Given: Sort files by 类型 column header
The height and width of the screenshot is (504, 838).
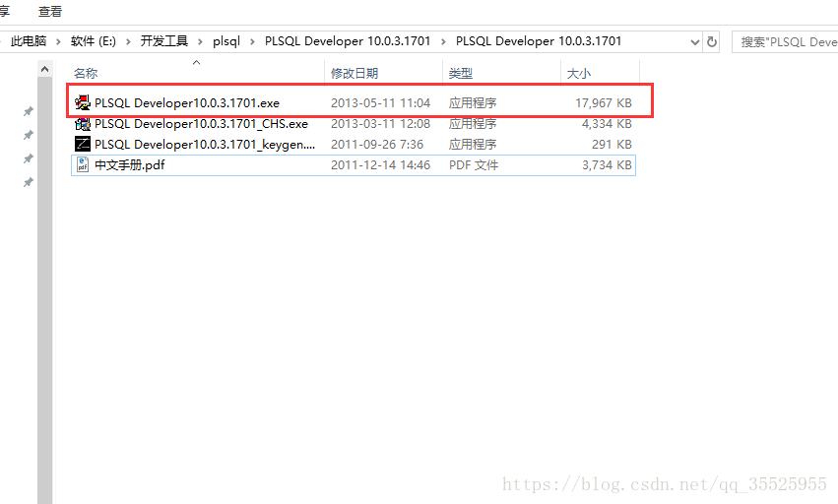Looking at the screenshot, I should pos(461,73).
